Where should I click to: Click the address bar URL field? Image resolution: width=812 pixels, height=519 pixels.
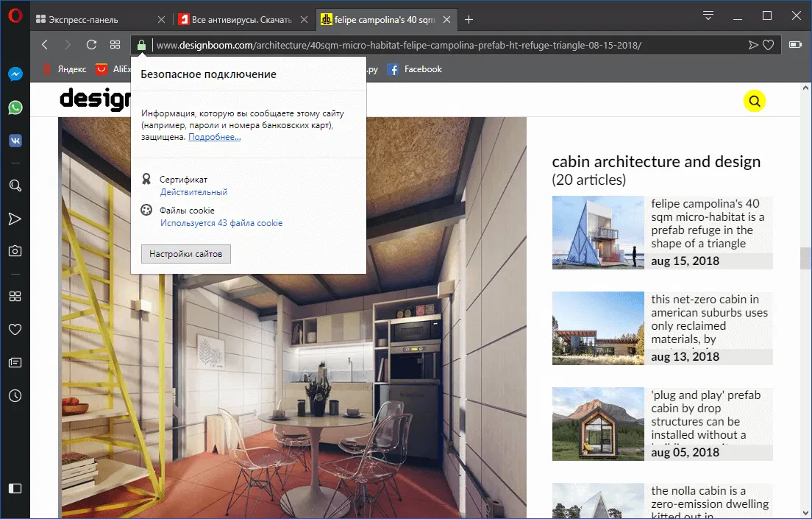tap(399, 45)
